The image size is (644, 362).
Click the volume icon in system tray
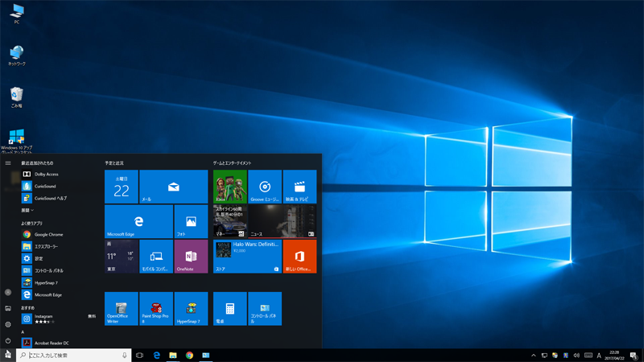(x=576, y=356)
